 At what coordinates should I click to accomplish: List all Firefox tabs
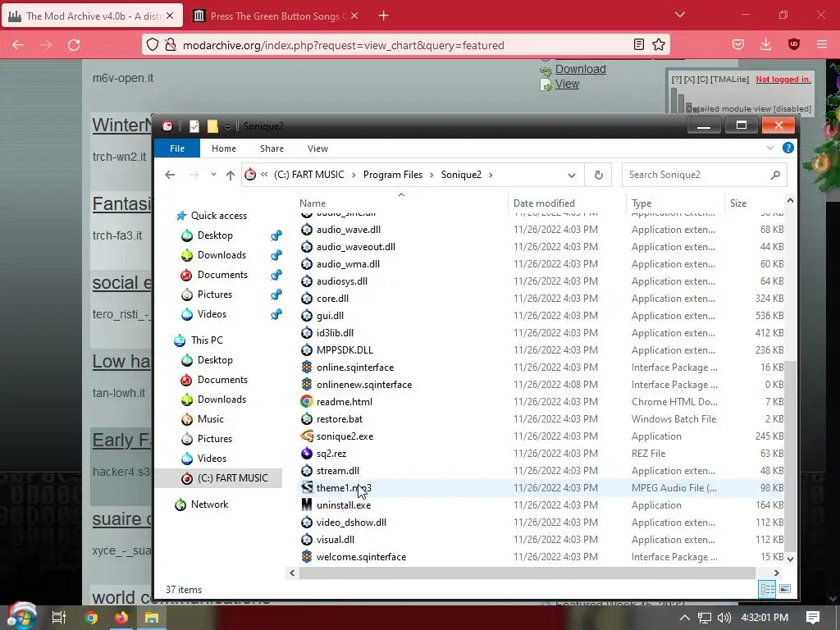pyautogui.click(x=680, y=15)
